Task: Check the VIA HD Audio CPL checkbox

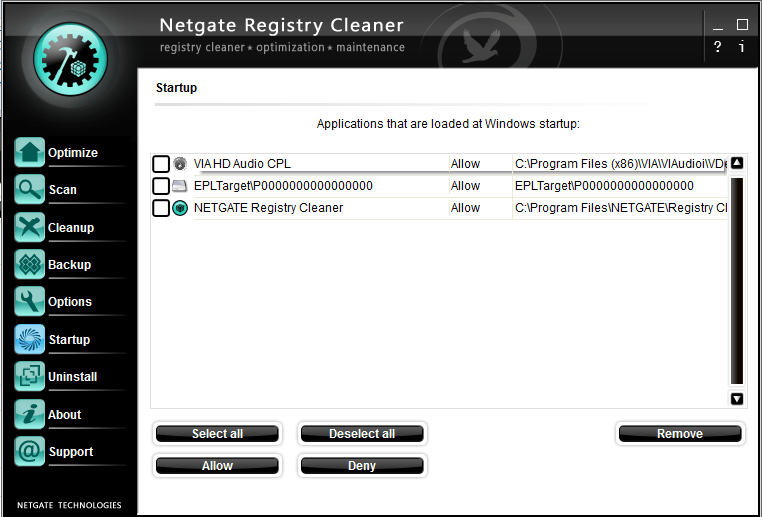Action: pyautogui.click(x=161, y=164)
